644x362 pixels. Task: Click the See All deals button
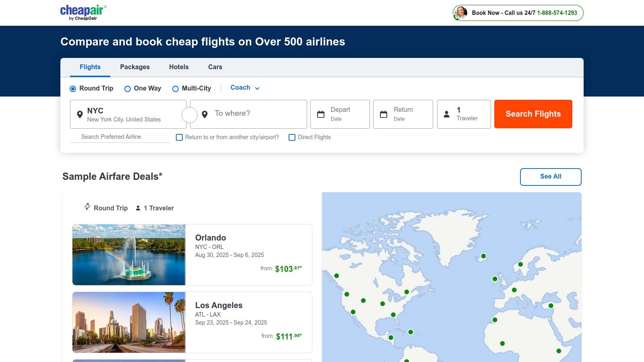[551, 177]
